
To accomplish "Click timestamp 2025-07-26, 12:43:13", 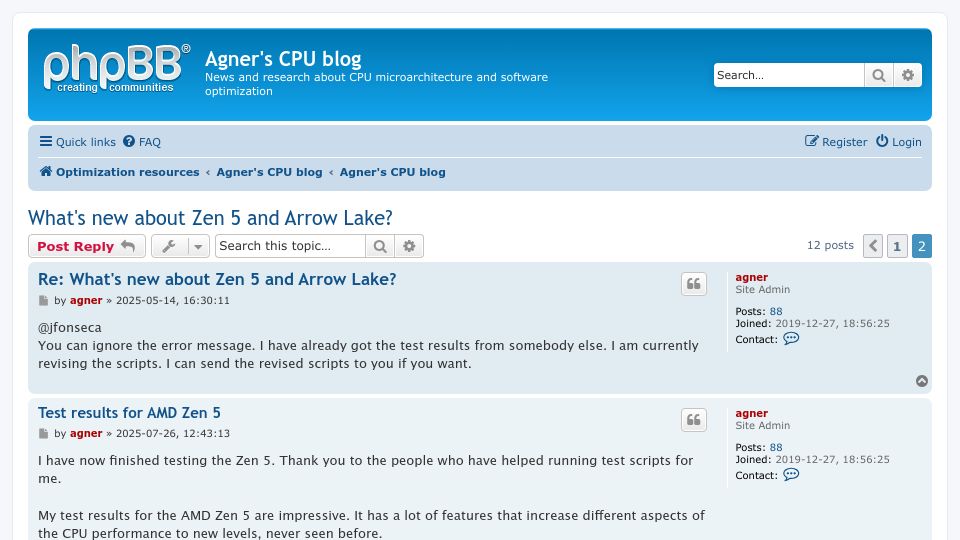I will (x=173, y=433).
